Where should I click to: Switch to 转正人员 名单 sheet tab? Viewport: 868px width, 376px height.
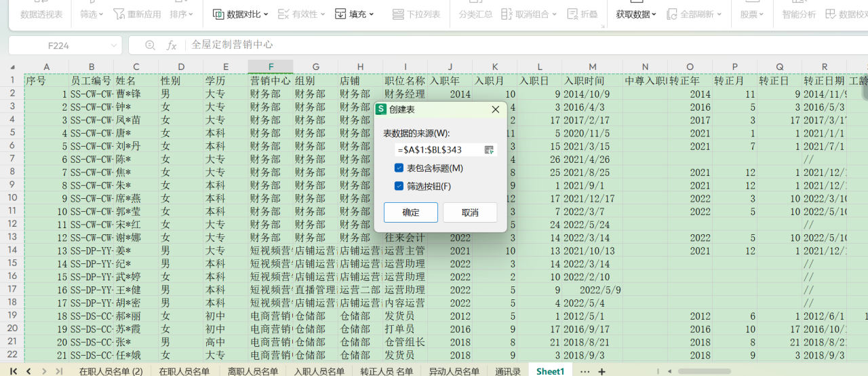tap(387, 371)
